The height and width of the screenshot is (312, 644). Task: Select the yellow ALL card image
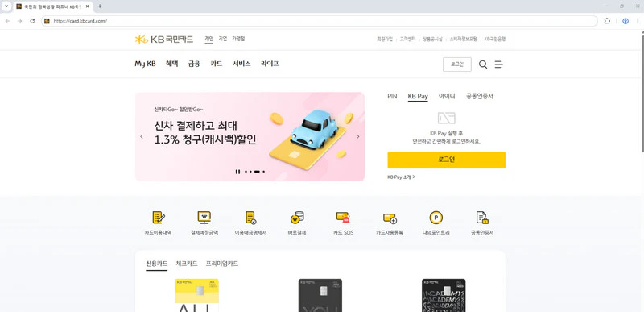coord(196,296)
